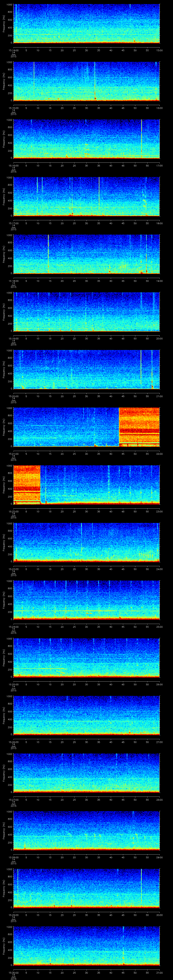This screenshot has height=980, width=173.
Task: Click the spectrogram panel starting at 15:19:00
Action: coord(86,312)
